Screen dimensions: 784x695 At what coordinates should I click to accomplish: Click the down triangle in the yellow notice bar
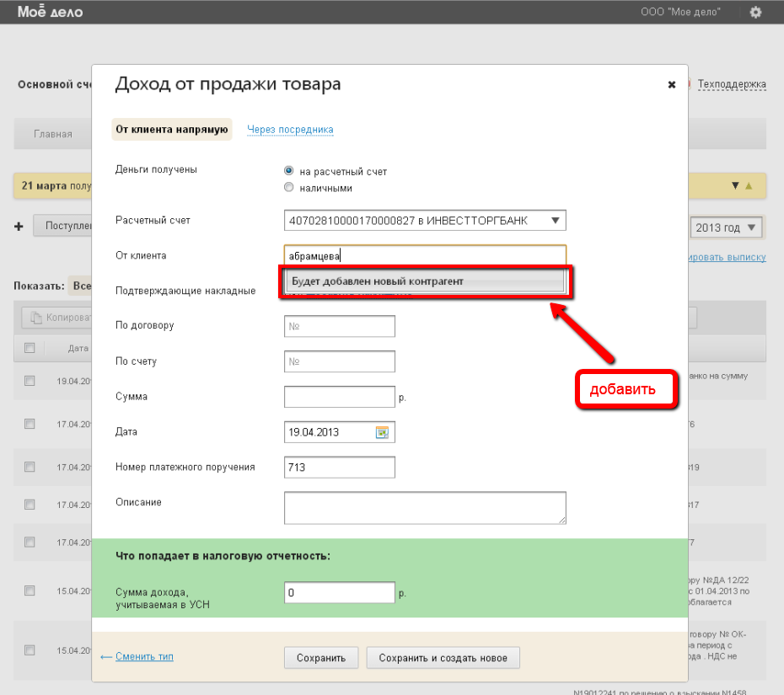coord(735,186)
